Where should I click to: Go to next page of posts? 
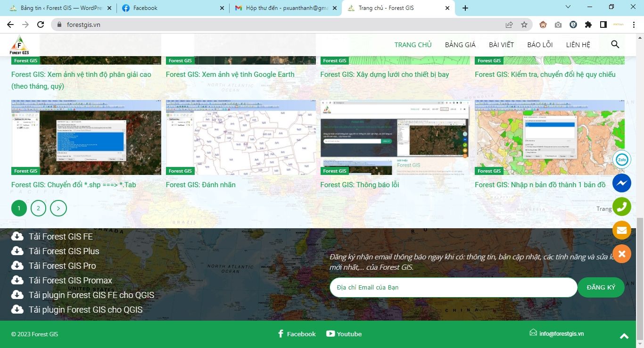tap(58, 208)
